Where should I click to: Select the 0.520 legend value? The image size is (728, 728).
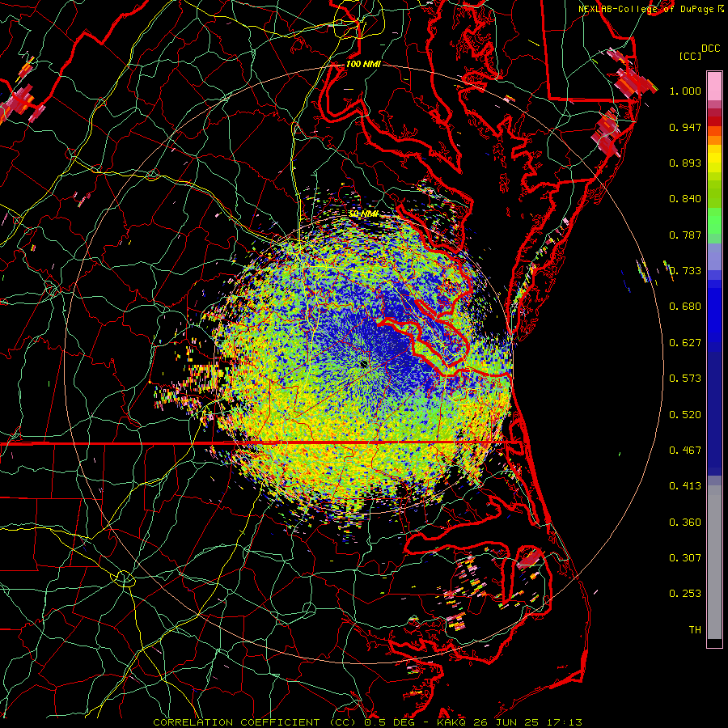click(685, 415)
